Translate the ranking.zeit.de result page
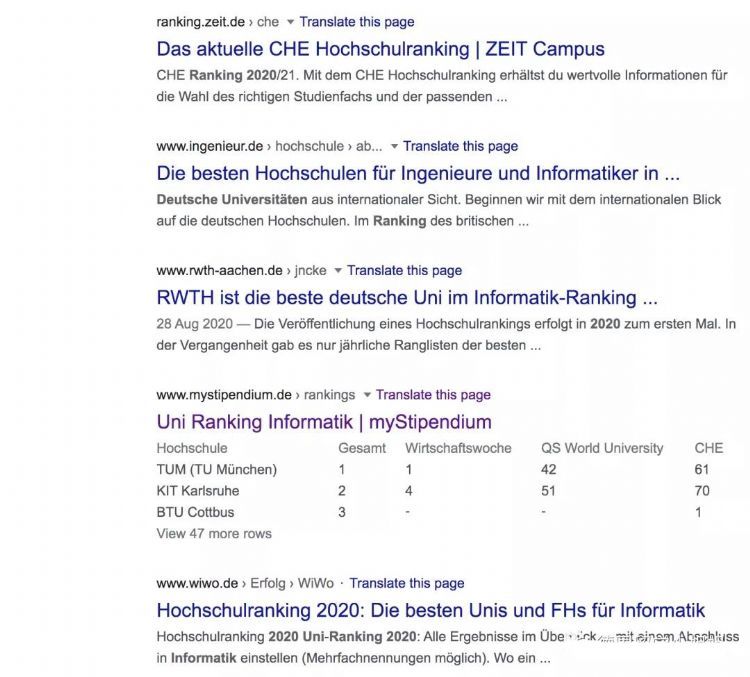The width and height of the screenshot is (750, 677). [357, 22]
